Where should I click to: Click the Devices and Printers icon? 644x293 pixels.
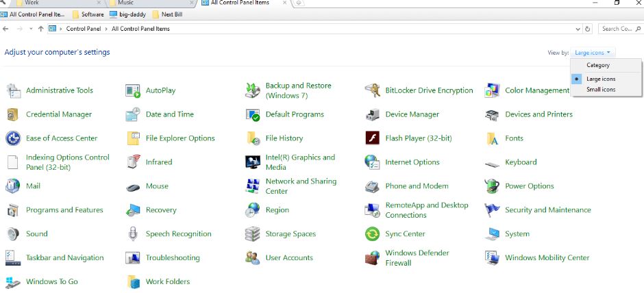(x=492, y=114)
